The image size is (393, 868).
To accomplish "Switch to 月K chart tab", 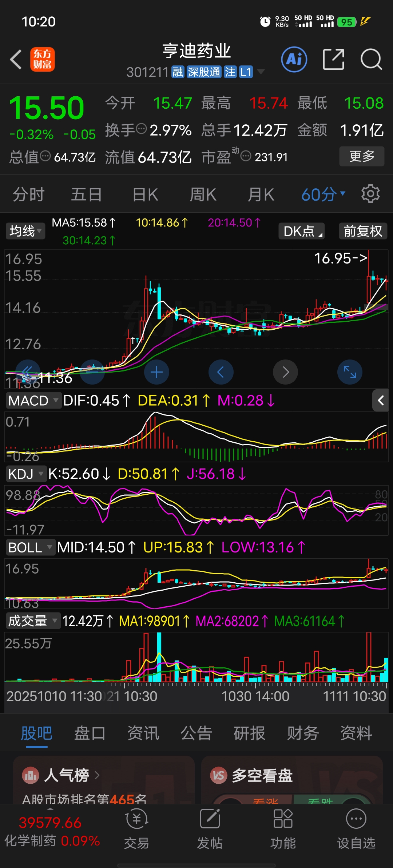I will click(x=261, y=194).
